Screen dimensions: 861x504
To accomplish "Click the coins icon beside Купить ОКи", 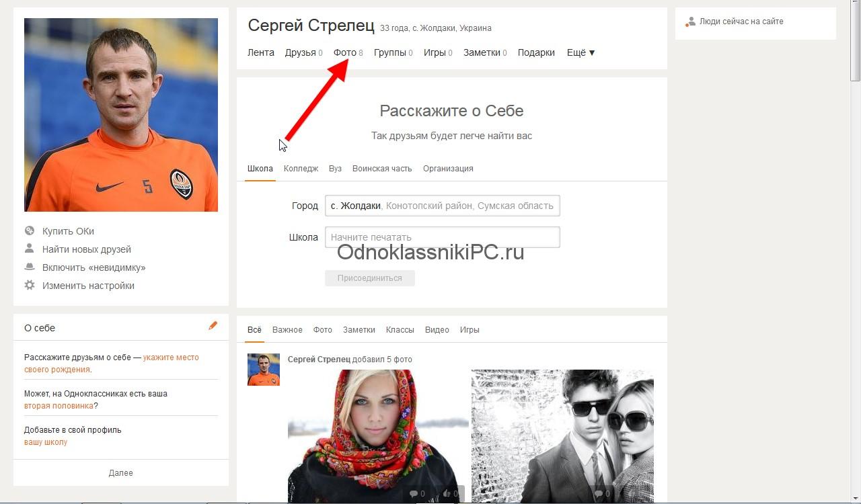I will click(30, 231).
